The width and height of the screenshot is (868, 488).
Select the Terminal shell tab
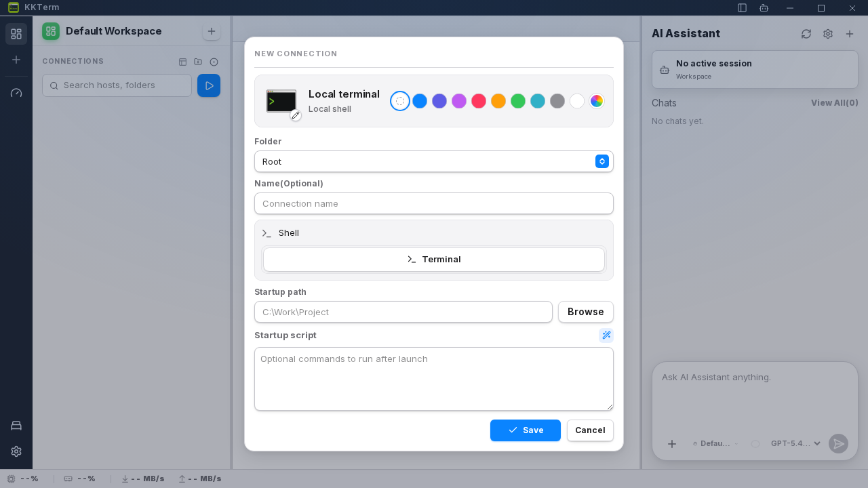coord(434,260)
